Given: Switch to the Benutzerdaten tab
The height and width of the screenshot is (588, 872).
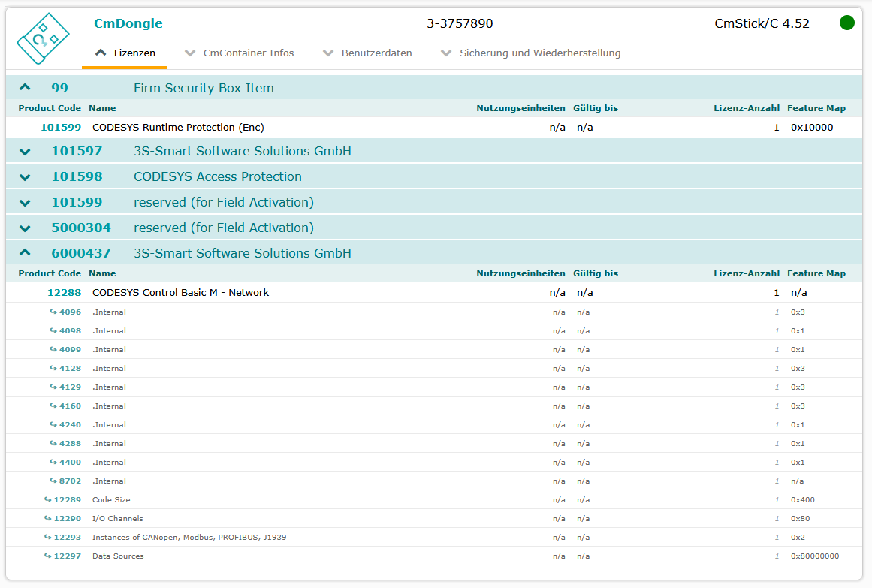Looking at the screenshot, I should [367, 53].
